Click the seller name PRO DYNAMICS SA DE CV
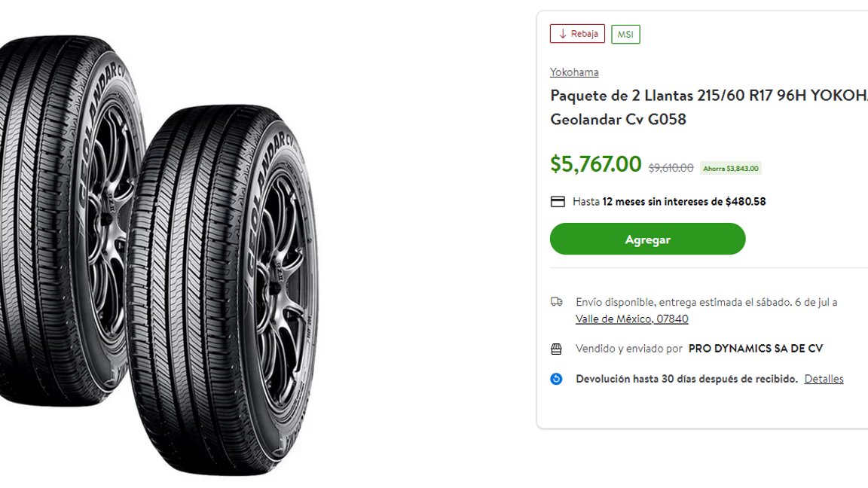This screenshot has width=868, height=488. [x=755, y=349]
